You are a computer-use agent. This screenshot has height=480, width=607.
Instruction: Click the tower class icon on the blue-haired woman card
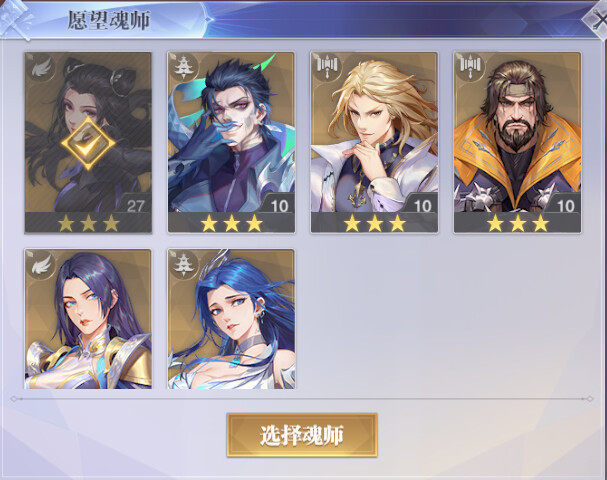point(184,265)
